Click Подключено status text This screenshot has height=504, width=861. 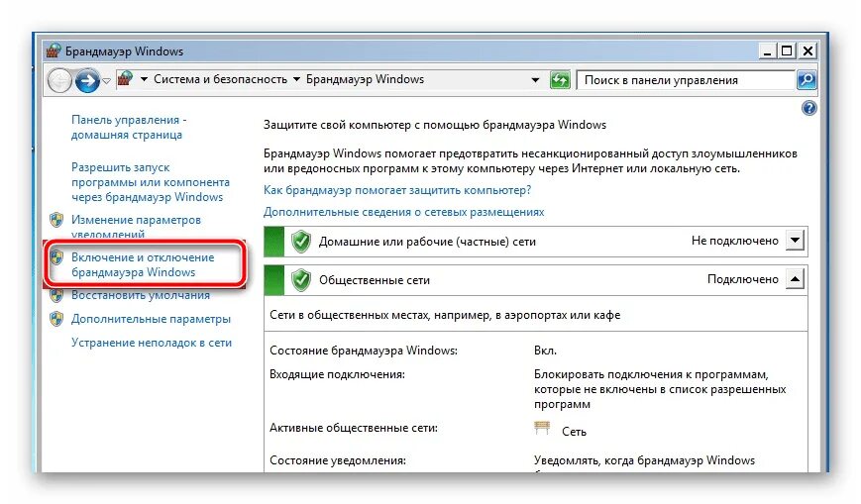pos(742,279)
